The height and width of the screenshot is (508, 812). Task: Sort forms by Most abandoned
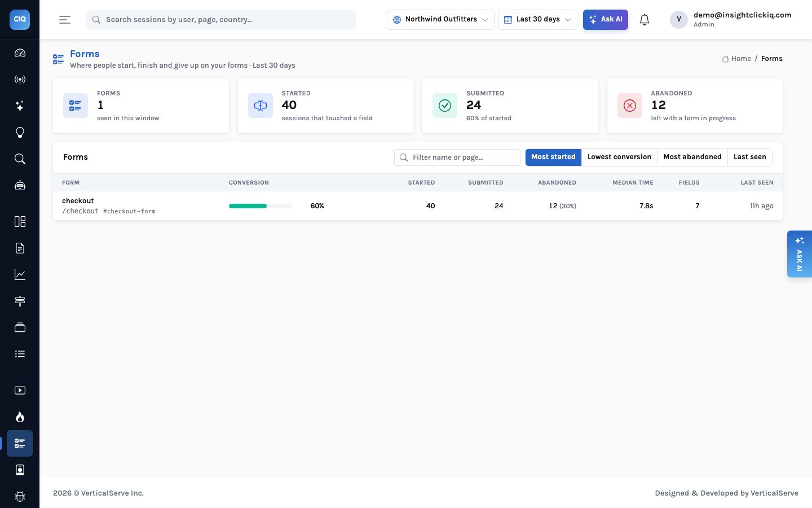click(x=692, y=157)
